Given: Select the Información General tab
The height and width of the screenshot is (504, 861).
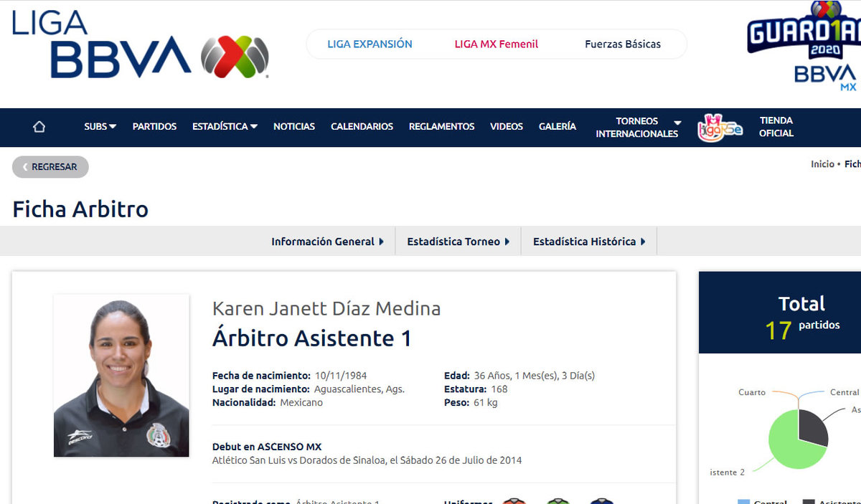Looking at the screenshot, I should 327,242.
